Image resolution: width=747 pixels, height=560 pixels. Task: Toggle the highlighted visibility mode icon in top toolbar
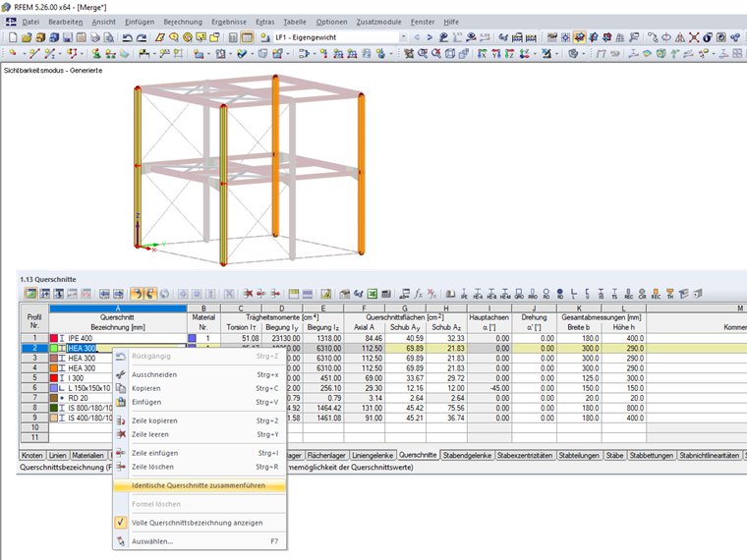click(579, 37)
